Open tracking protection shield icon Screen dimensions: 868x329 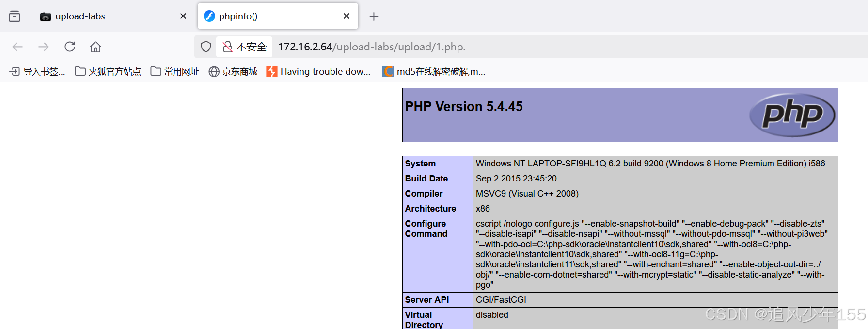tap(206, 47)
